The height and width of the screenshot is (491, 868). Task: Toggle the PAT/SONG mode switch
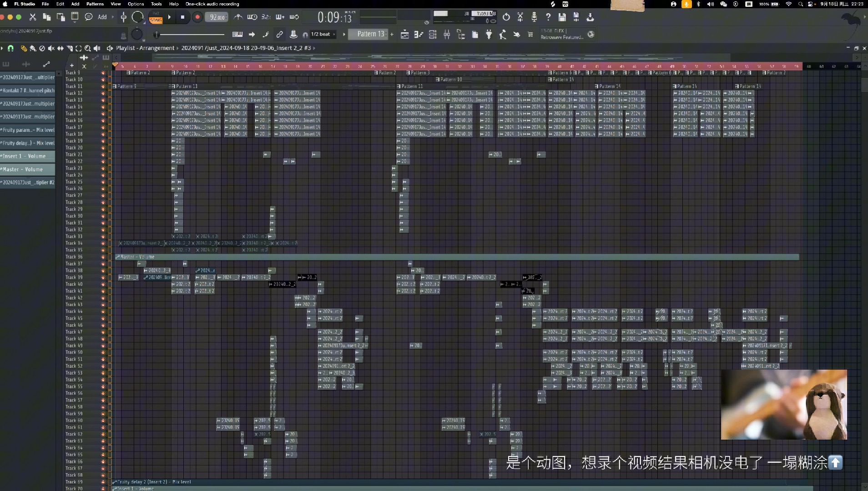pos(156,17)
